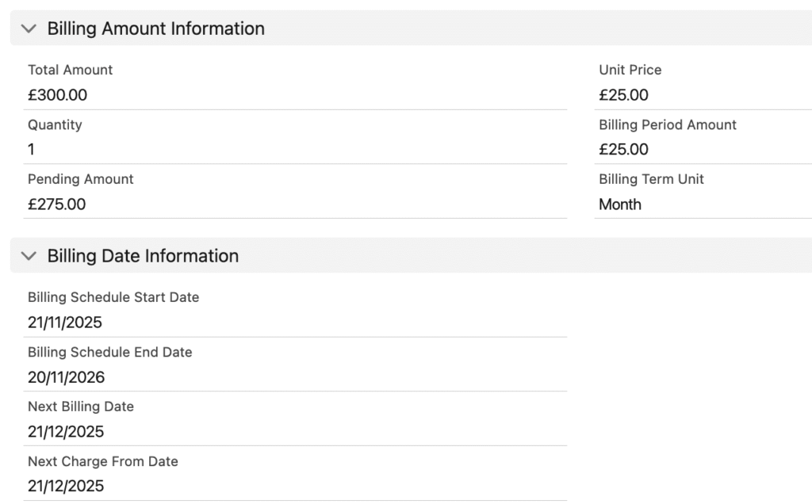Click the Next Charge From Date label
812x504 pixels.
coord(102,461)
